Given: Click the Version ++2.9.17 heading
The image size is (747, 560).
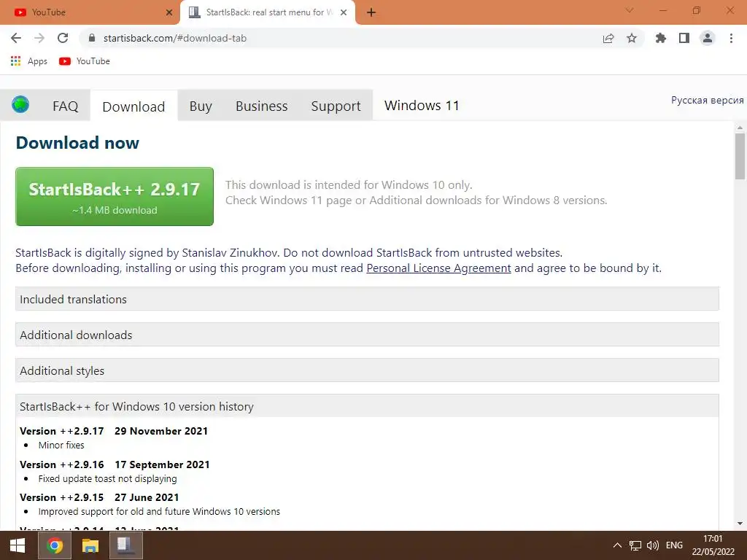Looking at the screenshot, I should [114, 431].
